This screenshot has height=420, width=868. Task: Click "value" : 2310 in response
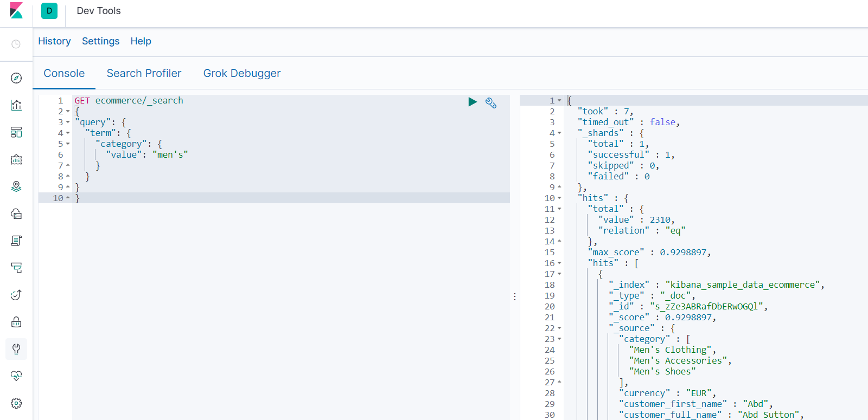pyautogui.click(x=636, y=219)
